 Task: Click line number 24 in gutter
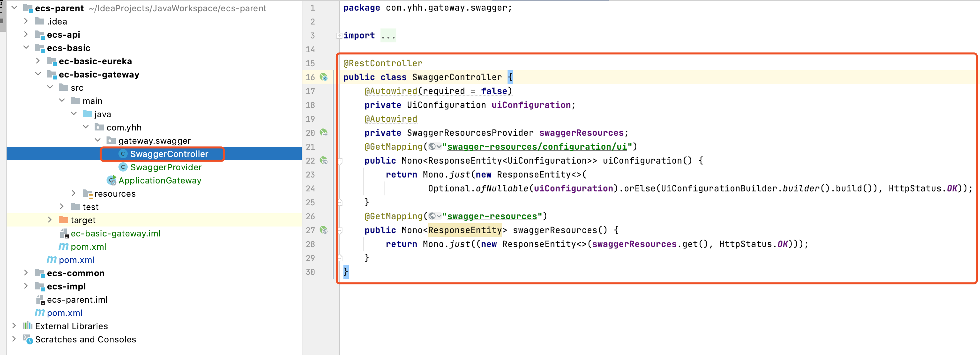pyautogui.click(x=310, y=188)
